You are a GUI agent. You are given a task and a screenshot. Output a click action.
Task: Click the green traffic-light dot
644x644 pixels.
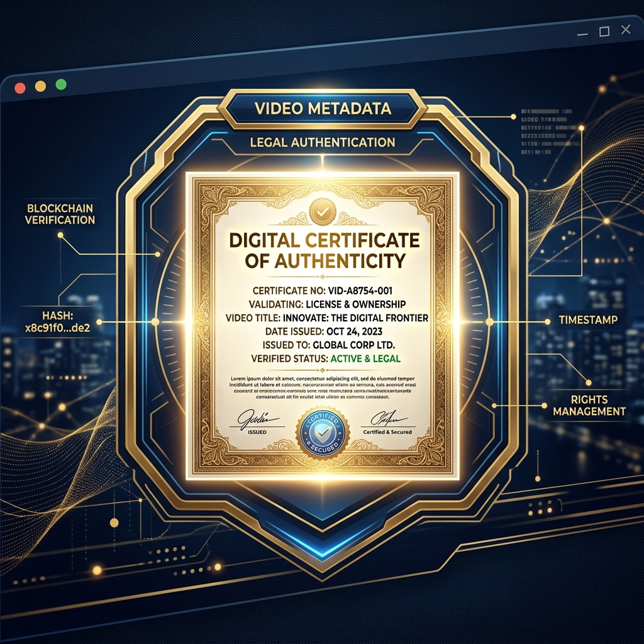(x=61, y=85)
